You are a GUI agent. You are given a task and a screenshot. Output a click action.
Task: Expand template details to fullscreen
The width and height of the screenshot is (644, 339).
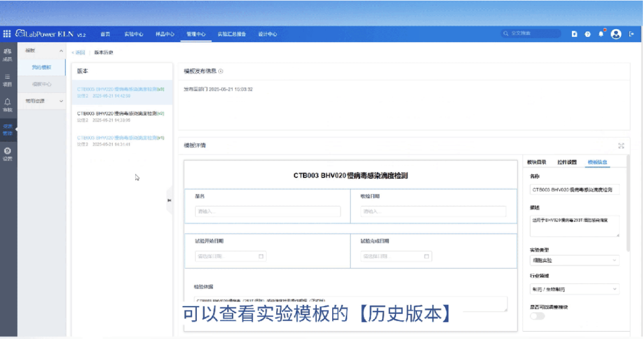(621, 146)
